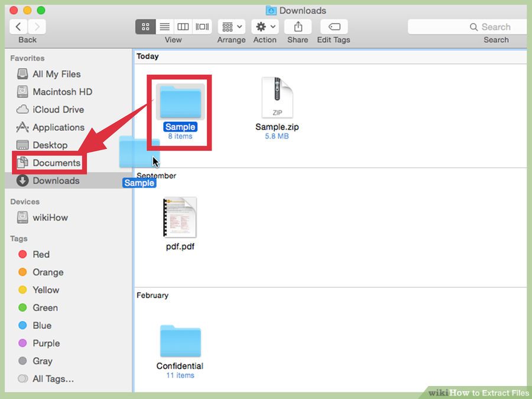Screen dimensions: 532x399
Task: Minimize the Finder window
Action: click(x=27, y=10)
